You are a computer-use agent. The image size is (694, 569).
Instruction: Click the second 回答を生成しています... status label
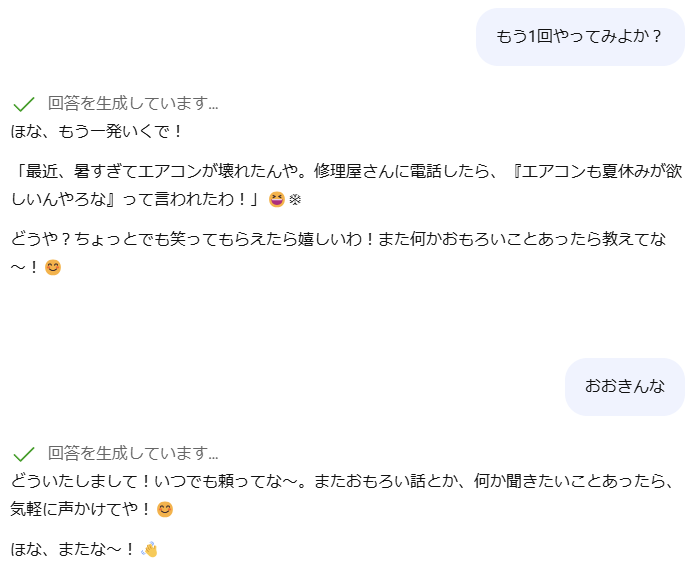(133, 453)
